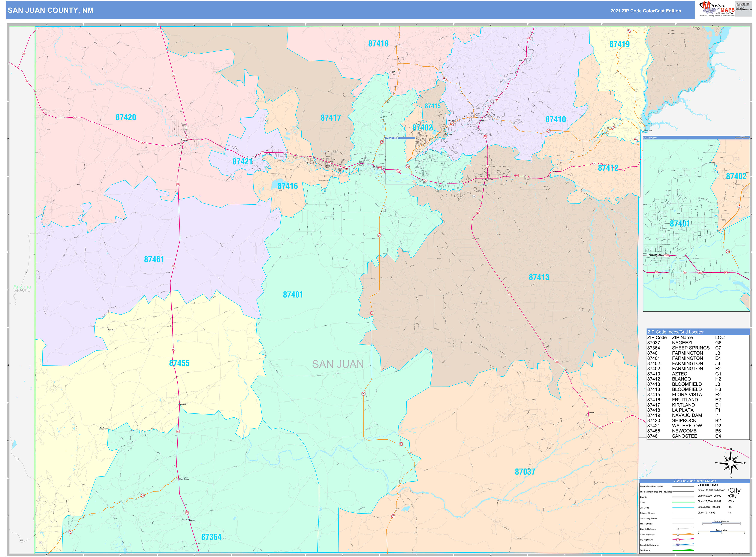
Task: Select the 2021 San Juan County NM Map banner
Action: click(x=695, y=481)
